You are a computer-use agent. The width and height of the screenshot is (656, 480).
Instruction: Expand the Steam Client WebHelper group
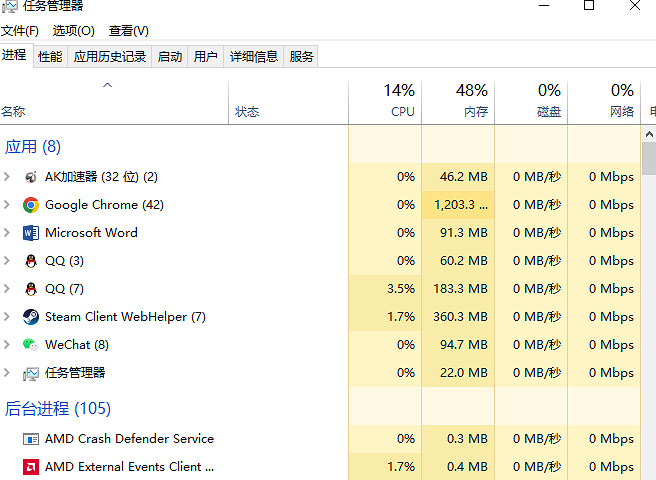7,317
